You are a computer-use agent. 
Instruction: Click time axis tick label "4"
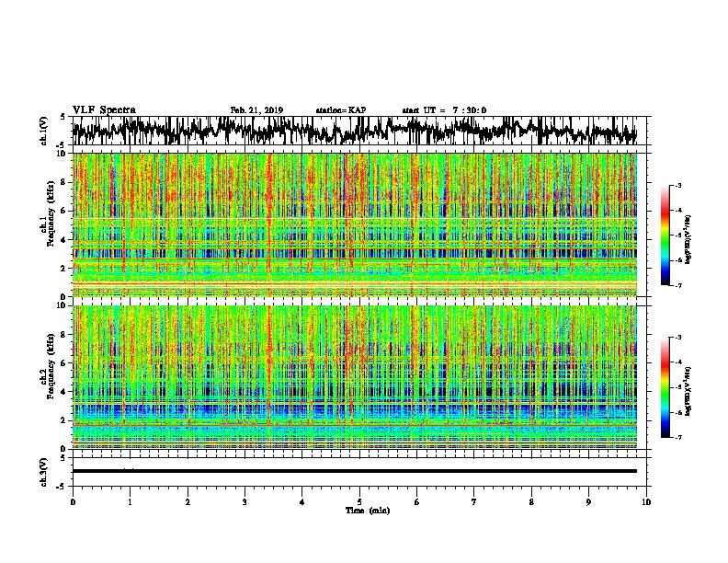tap(302, 502)
